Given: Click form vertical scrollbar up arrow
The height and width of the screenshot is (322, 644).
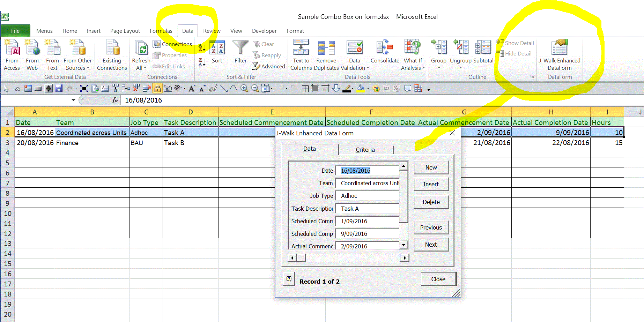Looking at the screenshot, I should pos(404,166).
